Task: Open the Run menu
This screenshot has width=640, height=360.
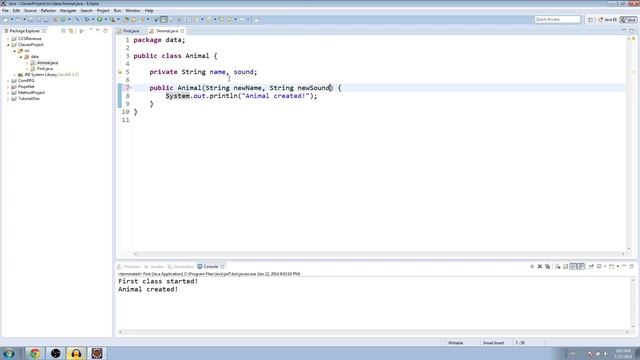Action: [118, 11]
